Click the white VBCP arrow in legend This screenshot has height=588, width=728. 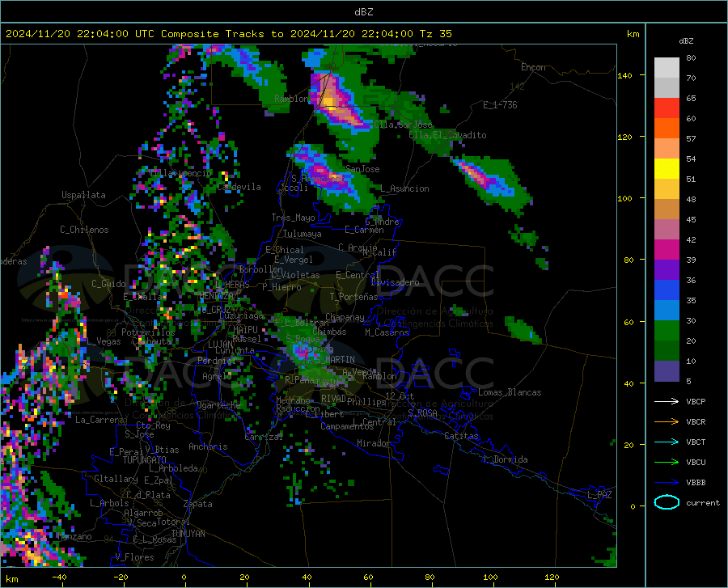[667, 401]
